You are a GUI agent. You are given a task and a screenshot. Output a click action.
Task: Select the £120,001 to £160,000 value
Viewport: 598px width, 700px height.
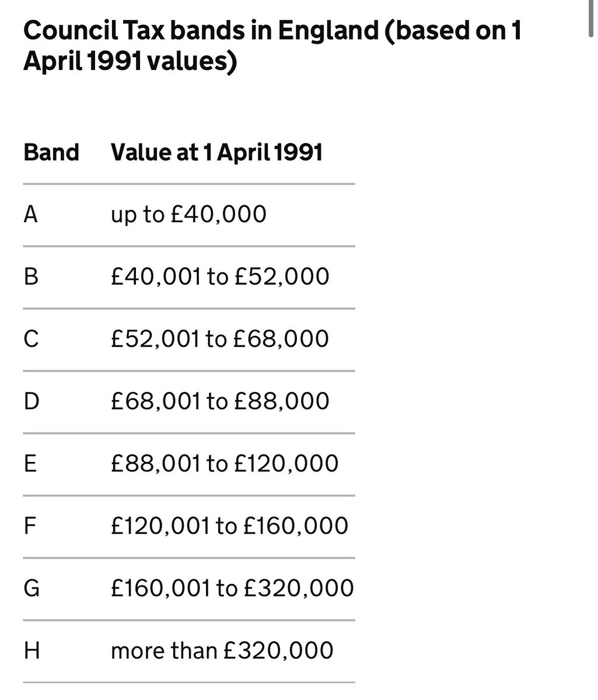click(229, 526)
